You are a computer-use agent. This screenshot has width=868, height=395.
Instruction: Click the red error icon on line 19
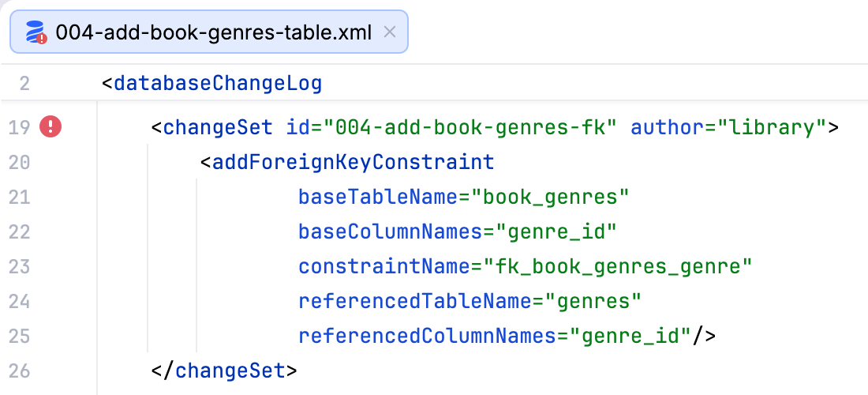[x=51, y=127]
